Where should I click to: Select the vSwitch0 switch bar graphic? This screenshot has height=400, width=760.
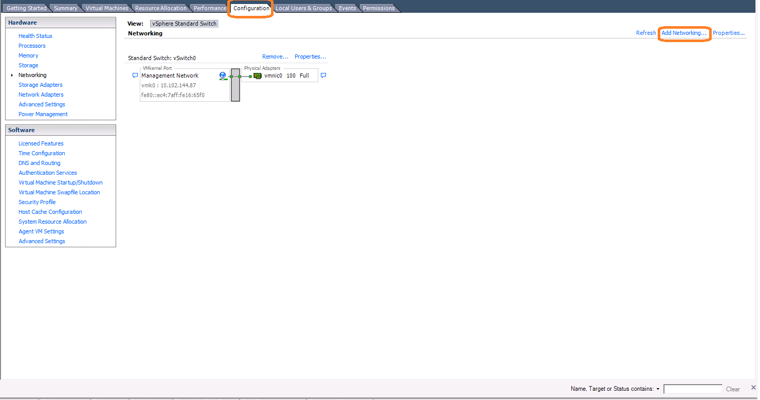tap(235, 85)
